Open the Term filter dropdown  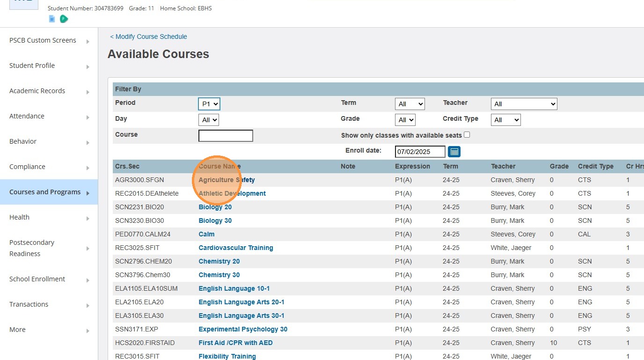click(x=410, y=104)
